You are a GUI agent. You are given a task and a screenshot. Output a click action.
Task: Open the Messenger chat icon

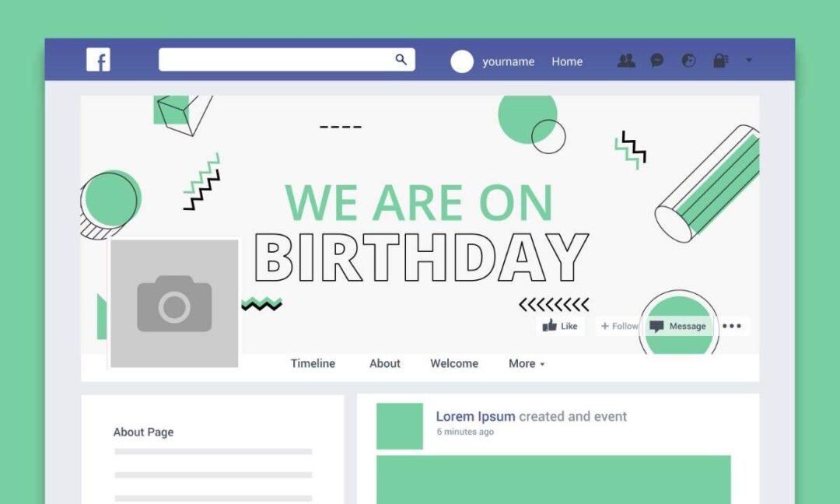click(x=656, y=61)
